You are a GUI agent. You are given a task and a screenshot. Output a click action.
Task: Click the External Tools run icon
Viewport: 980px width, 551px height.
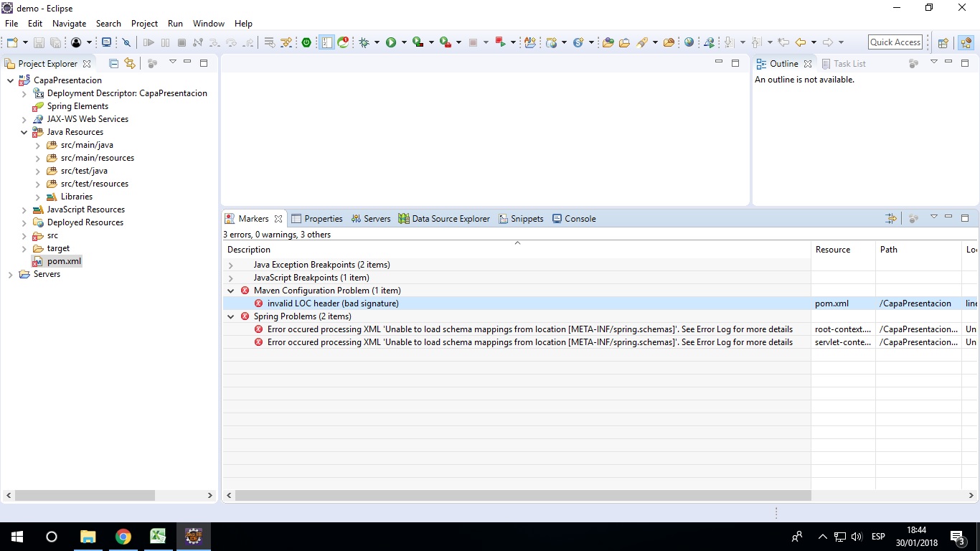[446, 42]
